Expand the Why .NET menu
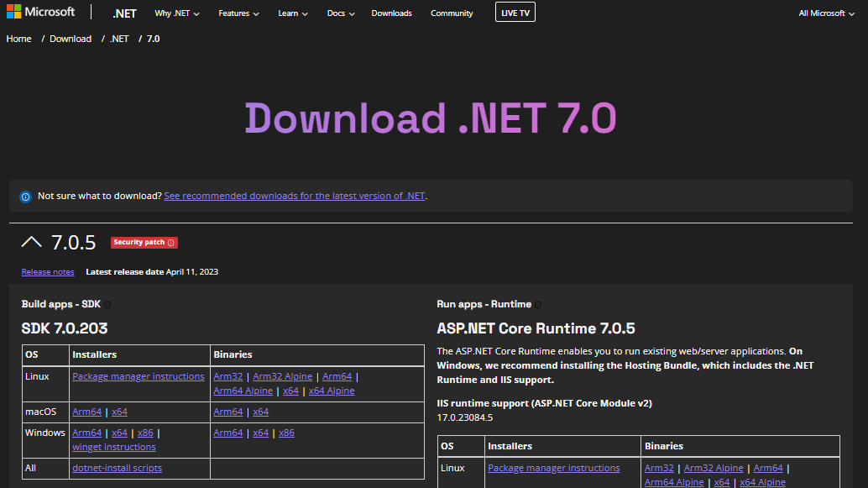868x488 pixels. coord(176,13)
